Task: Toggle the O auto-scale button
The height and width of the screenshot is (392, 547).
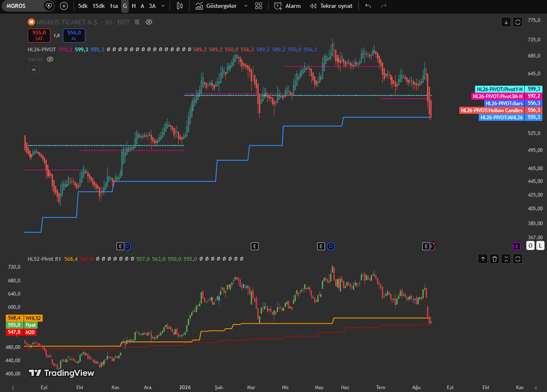Action: point(530,246)
